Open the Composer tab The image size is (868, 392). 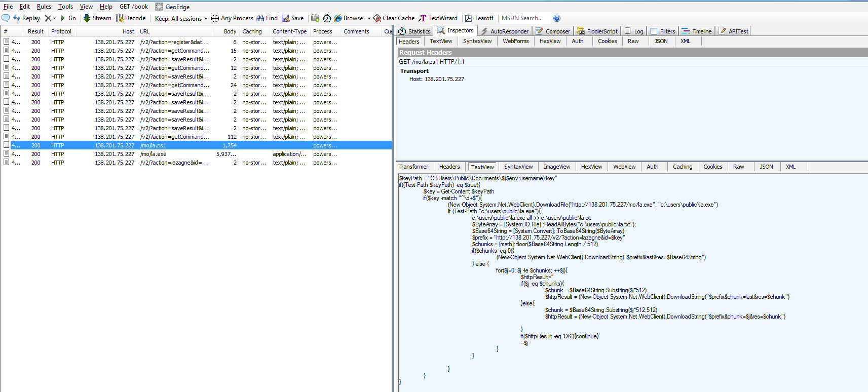click(x=553, y=31)
